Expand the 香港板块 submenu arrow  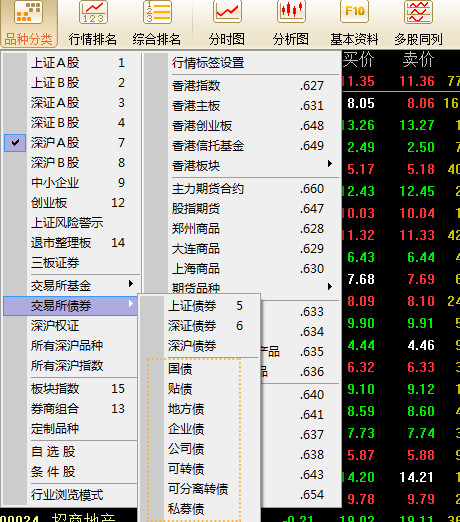[330, 164]
